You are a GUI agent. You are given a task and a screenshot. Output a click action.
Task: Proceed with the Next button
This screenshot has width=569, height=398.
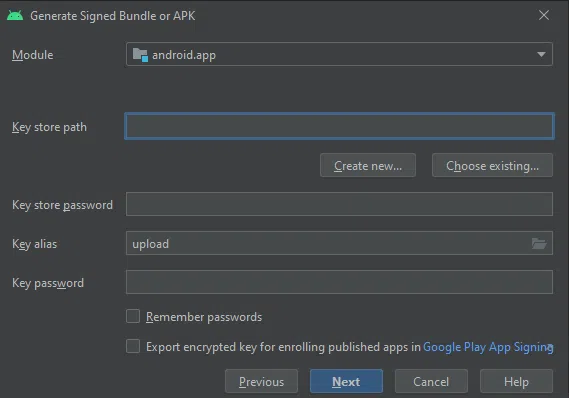point(346,381)
